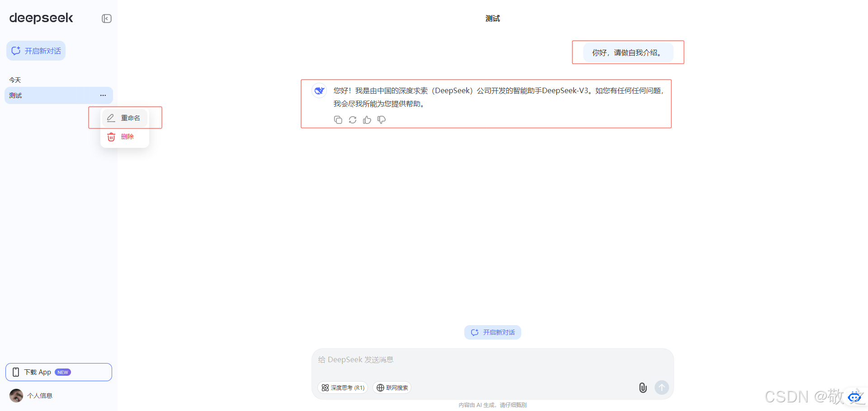Screen dimensions: 868x411
Task: Click the 下载 App button
Action: point(59,372)
